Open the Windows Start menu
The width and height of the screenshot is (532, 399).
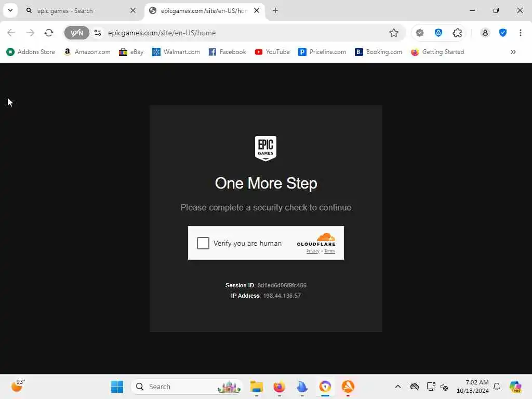pyautogui.click(x=117, y=387)
